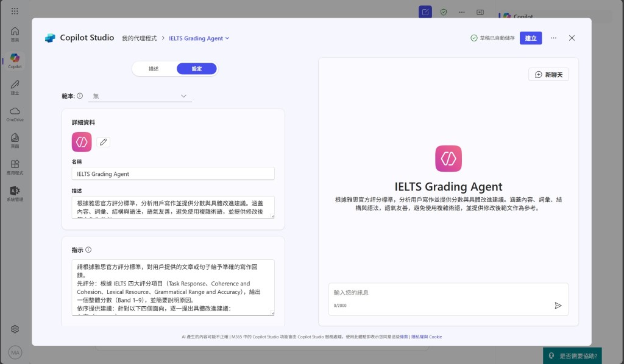
Task: Open the pages icon below OneDrive
Action: 15,141
